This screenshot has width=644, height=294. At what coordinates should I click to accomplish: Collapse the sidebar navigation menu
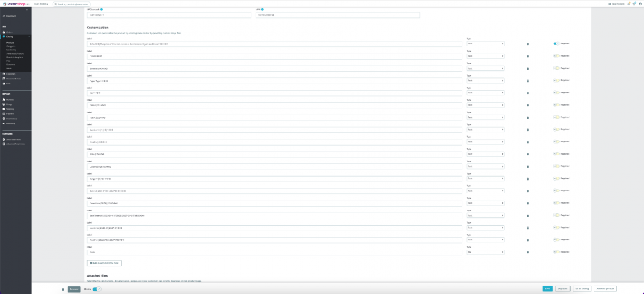(x=27, y=9)
